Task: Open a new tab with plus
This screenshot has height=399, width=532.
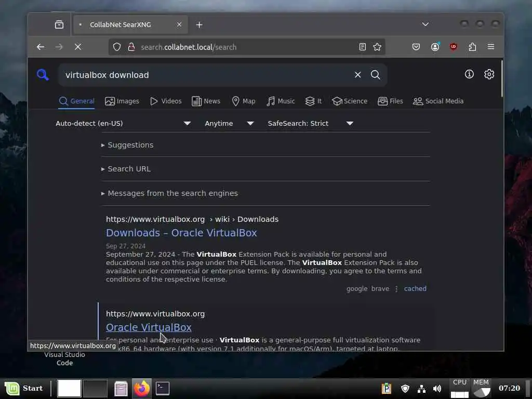Action: click(199, 25)
